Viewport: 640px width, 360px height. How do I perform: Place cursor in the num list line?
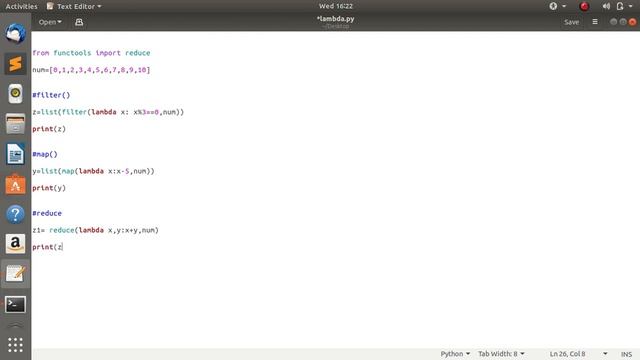(x=91, y=70)
